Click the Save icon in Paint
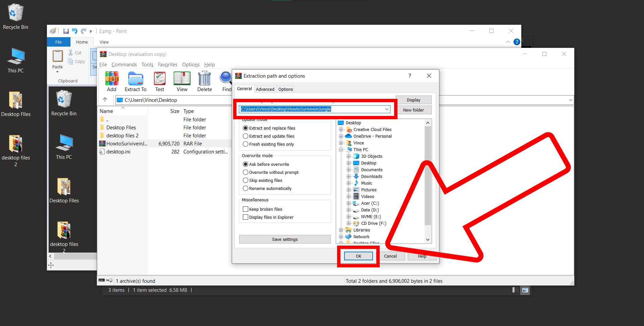 click(x=66, y=31)
